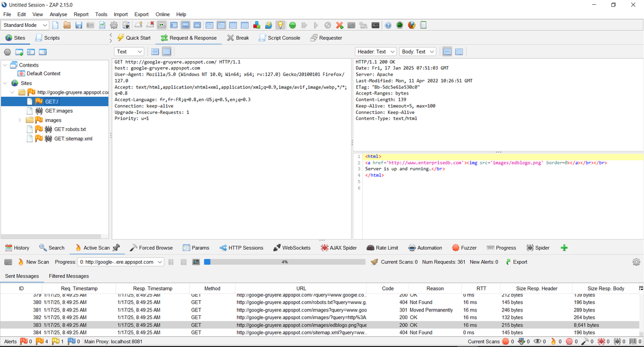Image resolution: width=644 pixels, height=347 pixels.
Task: Stop the active scan
Action: point(183,262)
